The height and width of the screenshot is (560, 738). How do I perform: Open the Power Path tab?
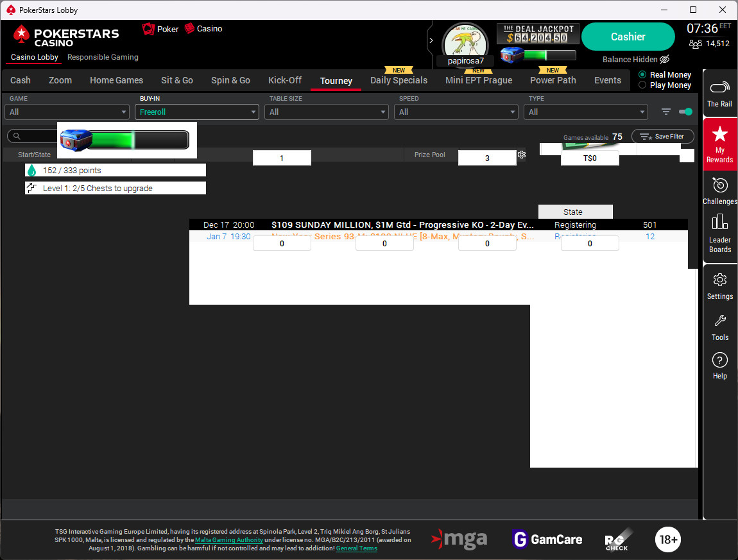point(553,80)
